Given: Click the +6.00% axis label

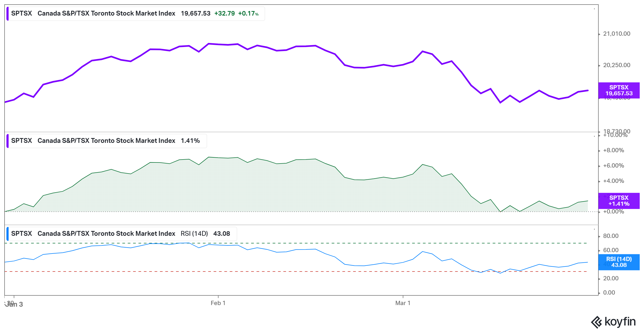Looking at the screenshot, I should pyautogui.click(x=614, y=166).
